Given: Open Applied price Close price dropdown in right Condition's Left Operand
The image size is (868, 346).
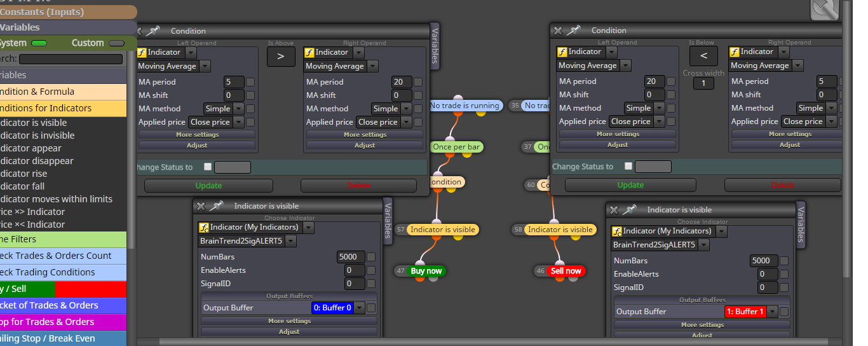Looking at the screenshot, I should (659, 121).
